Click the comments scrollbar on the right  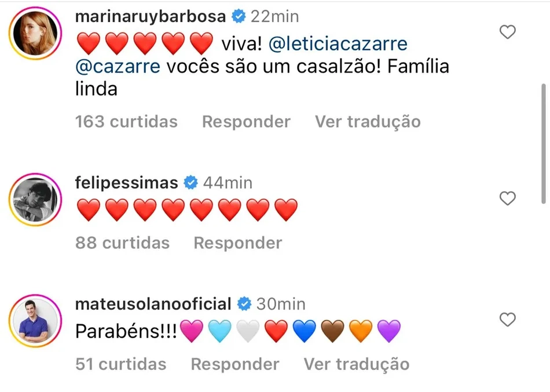click(544, 142)
